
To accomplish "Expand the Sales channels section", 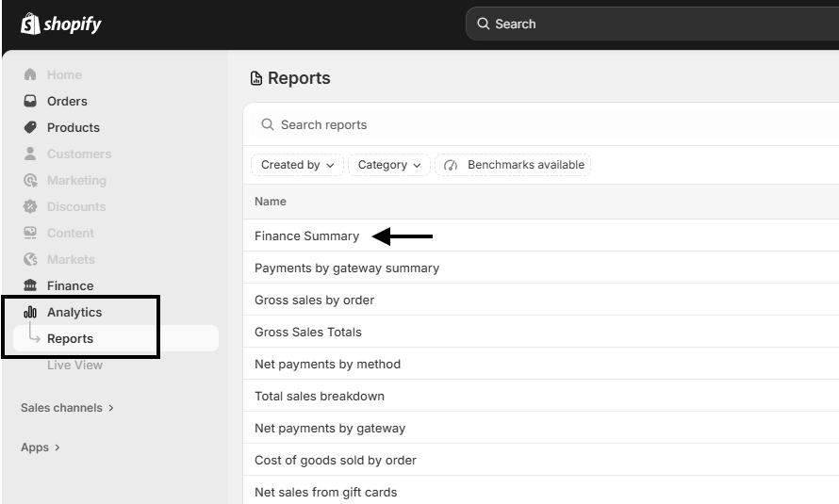I will click(67, 408).
